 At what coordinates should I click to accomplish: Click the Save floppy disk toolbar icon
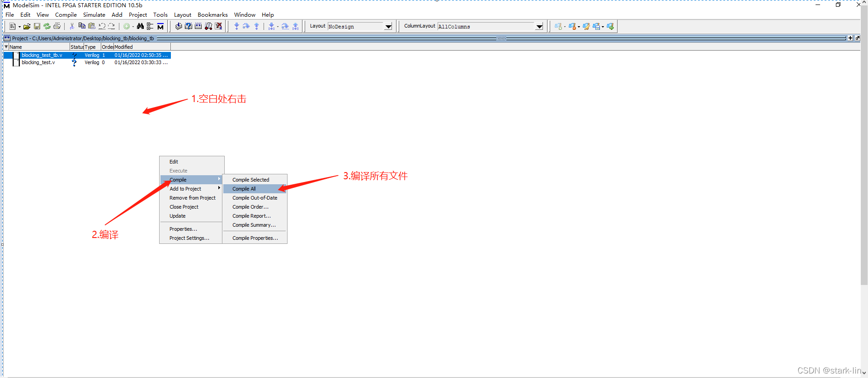pyautogui.click(x=37, y=26)
